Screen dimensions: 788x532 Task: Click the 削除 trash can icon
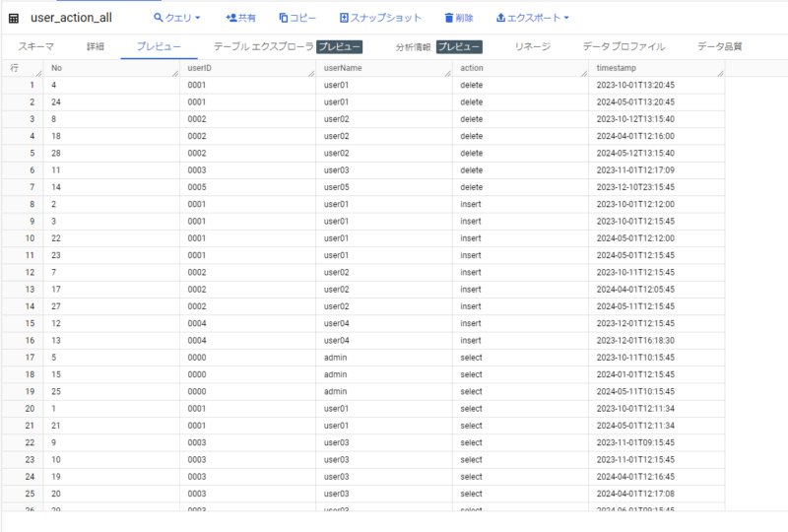[x=449, y=18]
